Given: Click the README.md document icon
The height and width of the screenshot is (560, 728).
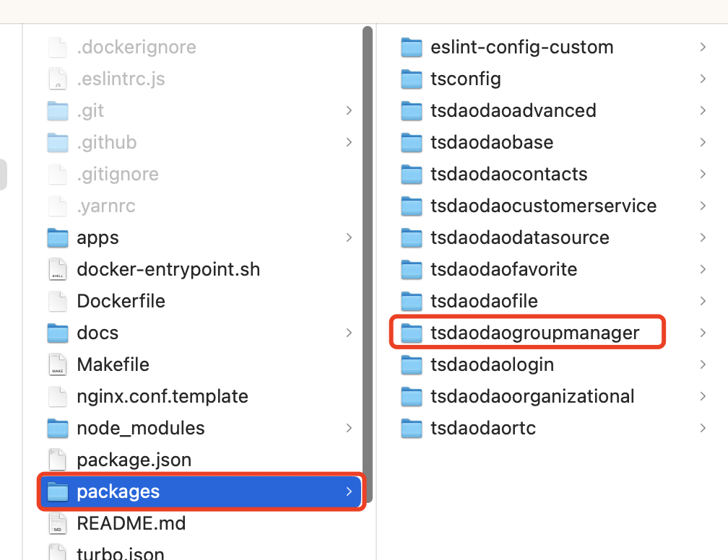Looking at the screenshot, I should [57, 524].
